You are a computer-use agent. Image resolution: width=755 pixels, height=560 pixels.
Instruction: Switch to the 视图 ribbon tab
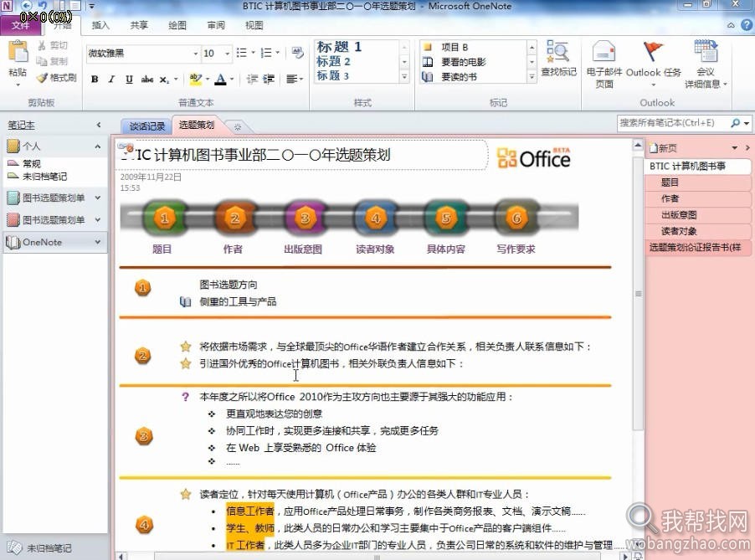click(x=254, y=25)
